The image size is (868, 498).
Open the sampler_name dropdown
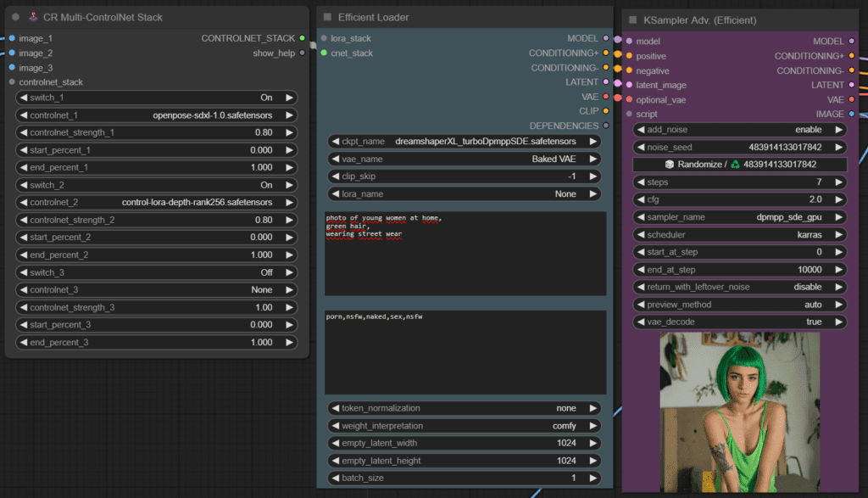point(739,217)
